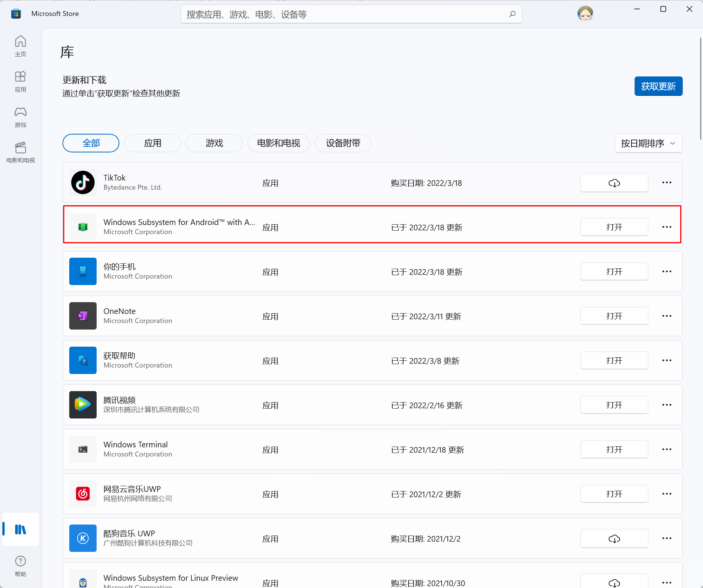Screen dimensions: 703x588
Task: Open the 应用 apps sidebar section
Action: (21, 81)
